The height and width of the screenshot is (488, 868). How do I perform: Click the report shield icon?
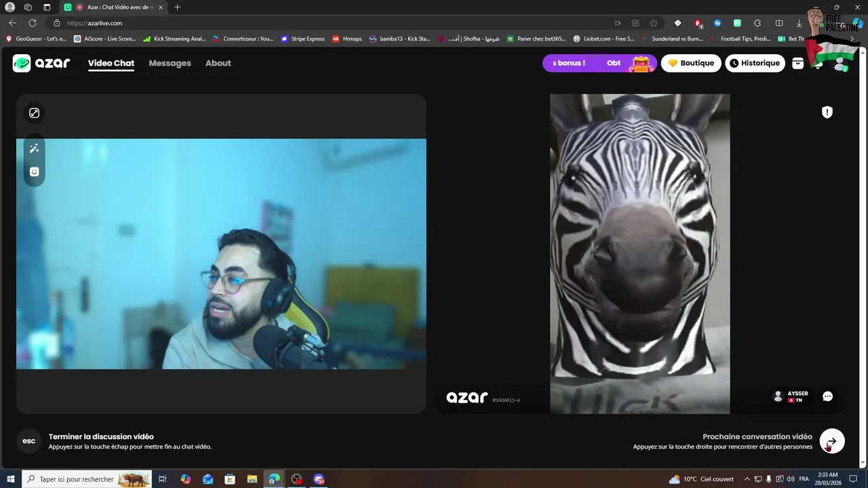pyautogui.click(x=827, y=113)
